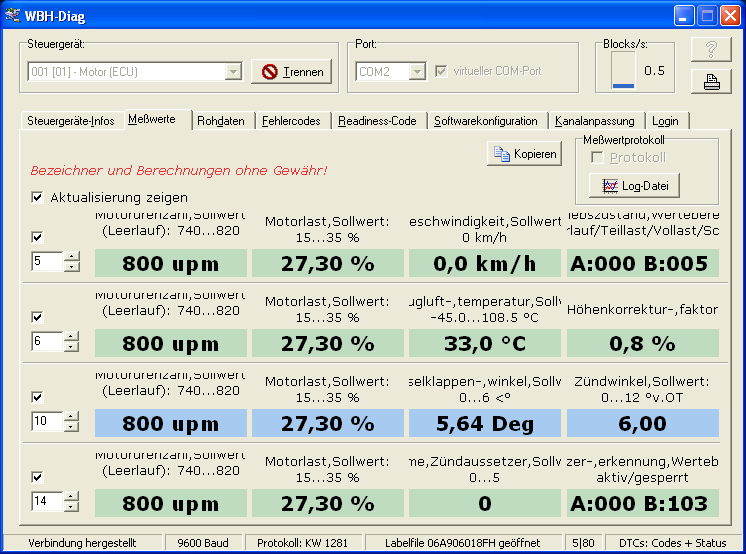Viewport: 746px width, 554px height.
Task: Uncheck the checkbox for measurement group 5
Action: tap(38, 238)
